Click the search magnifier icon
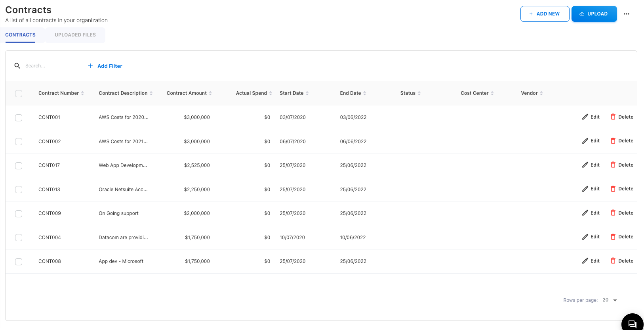Viewport: 644px width, 330px height. point(17,66)
